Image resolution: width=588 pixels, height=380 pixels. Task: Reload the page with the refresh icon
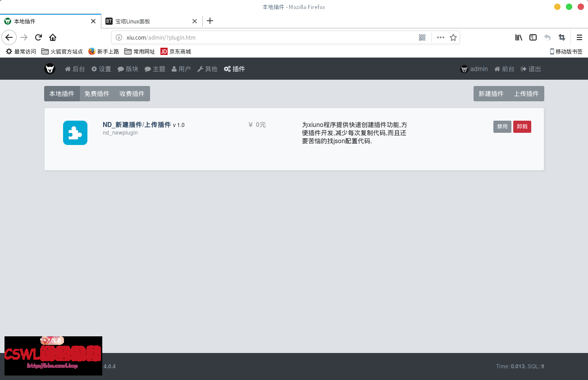point(38,37)
